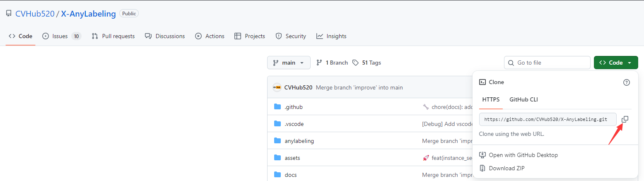Click the tag icon beside 51 Tags
The height and width of the screenshot is (181, 644).
point(355,63)
